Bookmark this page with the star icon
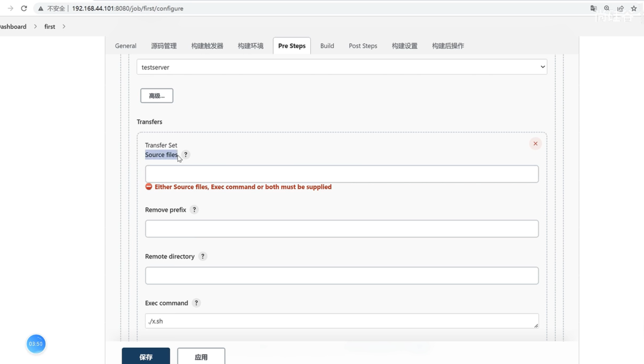The image size is (644, 364). [x=634, y=8]
